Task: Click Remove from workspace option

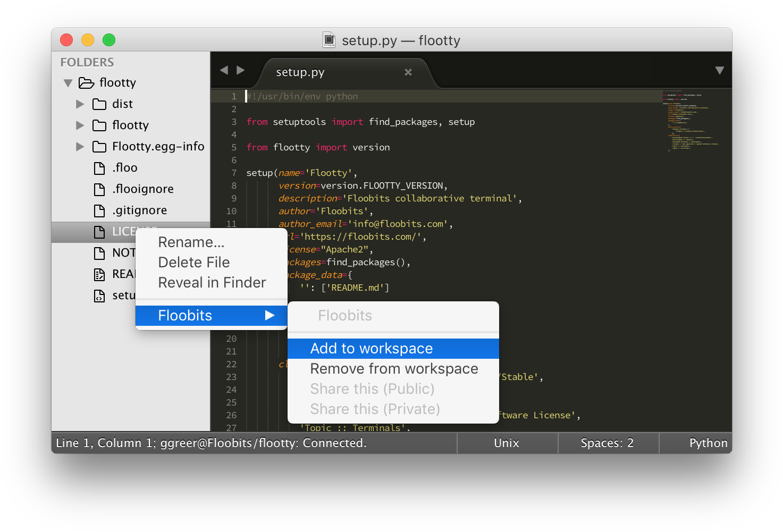Action: [x=394, y=369]
